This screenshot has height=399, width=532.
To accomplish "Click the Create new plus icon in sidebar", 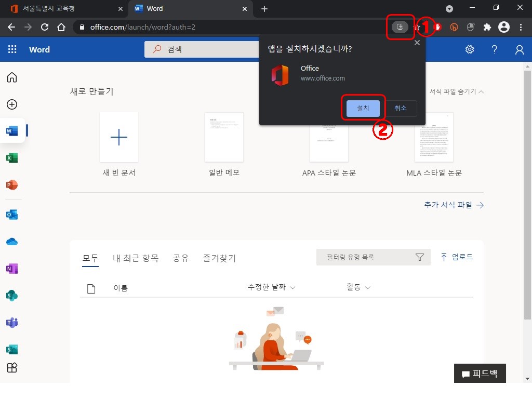I will 12,104.
